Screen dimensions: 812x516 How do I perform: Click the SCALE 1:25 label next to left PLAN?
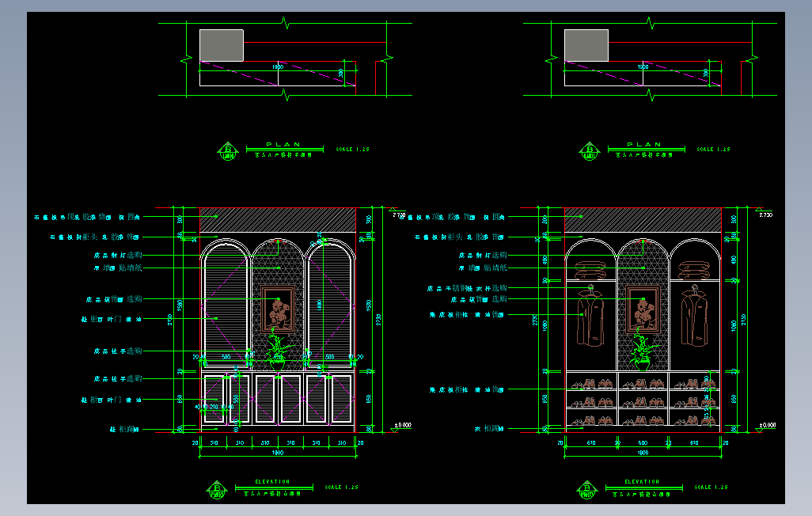[x=353, y=150]
